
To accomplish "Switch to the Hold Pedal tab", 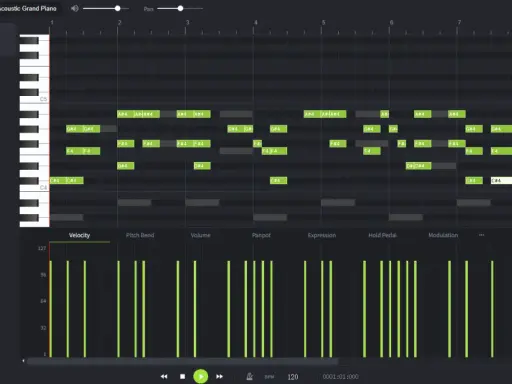I will point(382,235).
